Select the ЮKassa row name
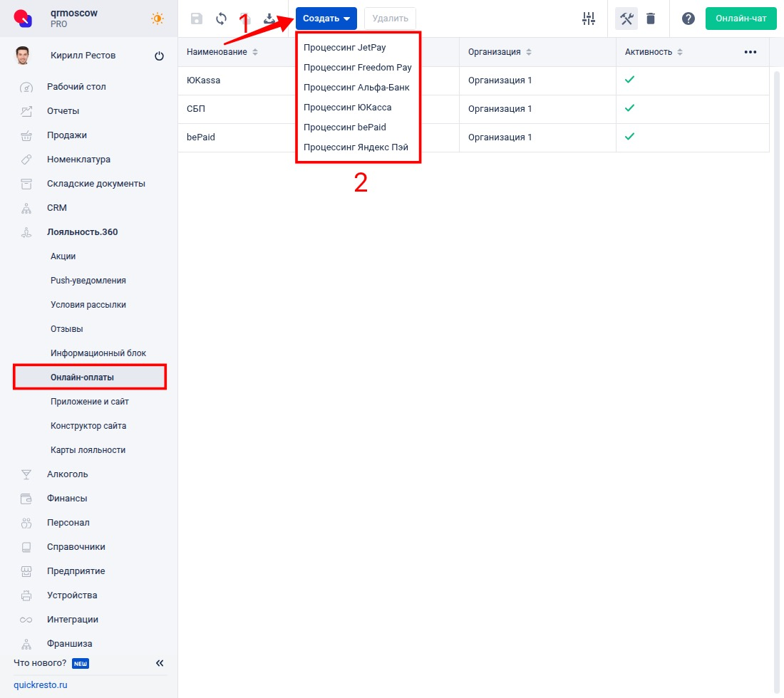Image resolution: width=784 pixels, height=698 pixels. (204, 80)
